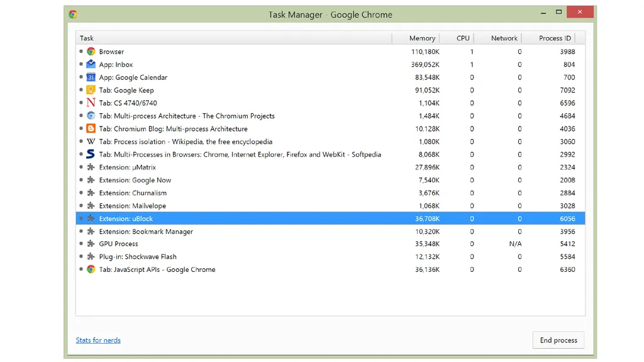Select the Extension: Mailvelope row
Viewport: 644px width, 362px height.
(330, 205)
